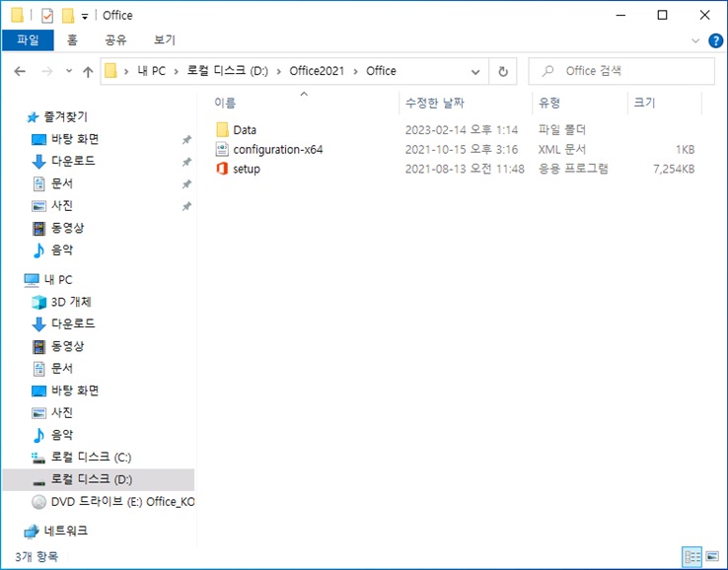Click the pin icon beside 바탕 화면

[186, 139]
